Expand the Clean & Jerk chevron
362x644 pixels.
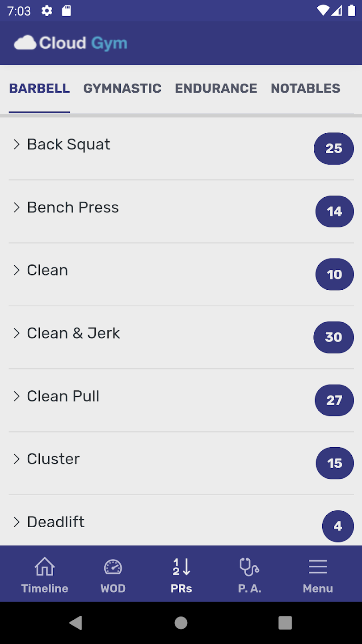coord(17,333)
